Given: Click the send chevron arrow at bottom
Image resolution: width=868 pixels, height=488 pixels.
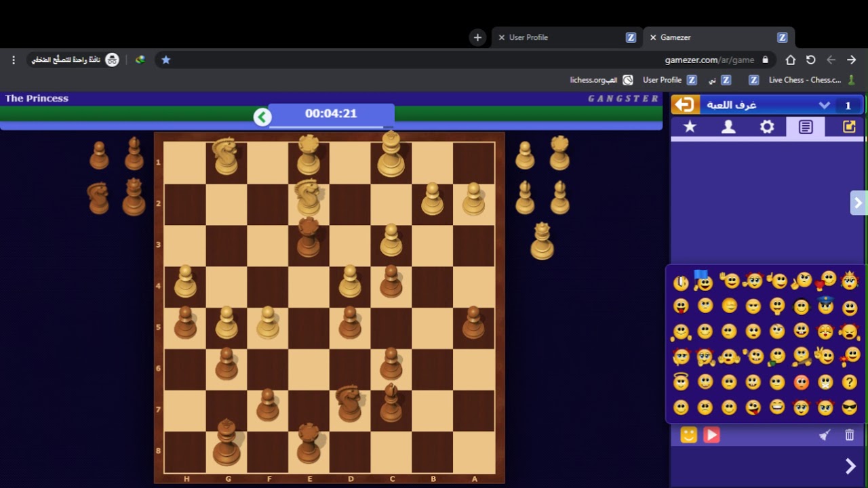Looking at the screenshot, I should (x=850, y=466).
